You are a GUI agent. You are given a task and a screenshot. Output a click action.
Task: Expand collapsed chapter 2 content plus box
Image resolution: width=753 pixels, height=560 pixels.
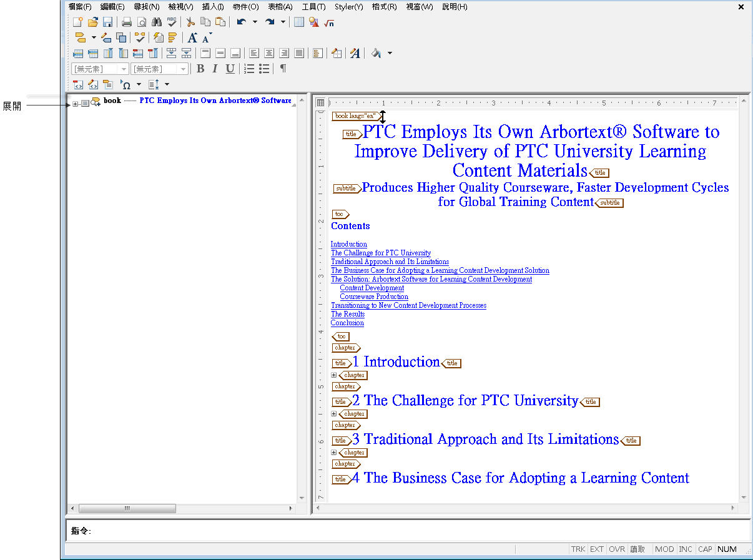(333, 414)
